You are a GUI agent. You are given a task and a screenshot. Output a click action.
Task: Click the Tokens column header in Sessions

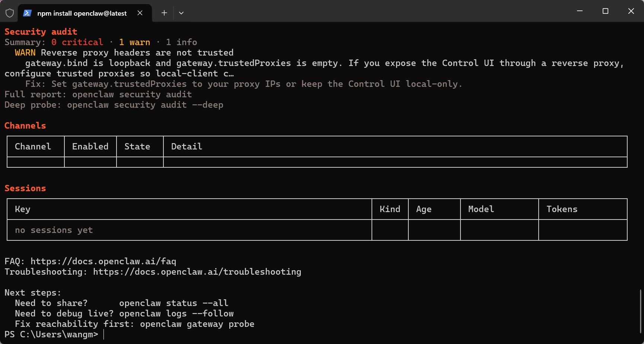pyautogui.click(x=562, y=209)
